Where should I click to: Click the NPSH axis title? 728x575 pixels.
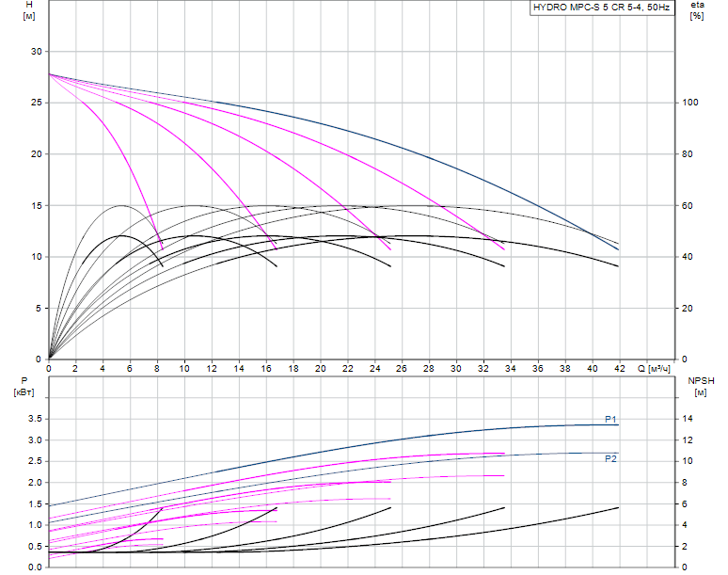click(x=701, y=380)
